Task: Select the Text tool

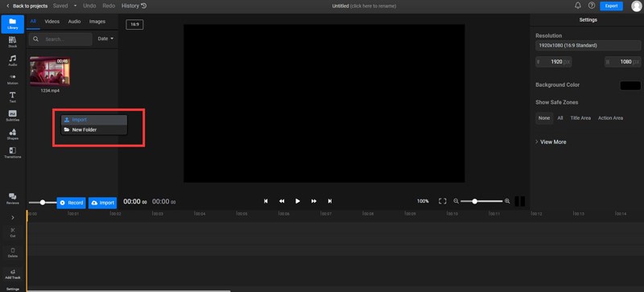Action: (x=12, y=97)
